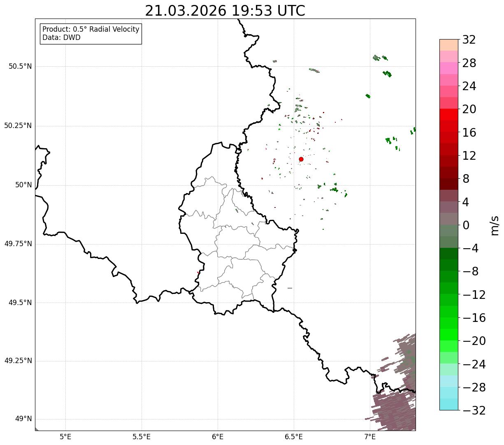Click the colorbar tick label −28
The width and height of the screenshot is (504, 445).
474,388
